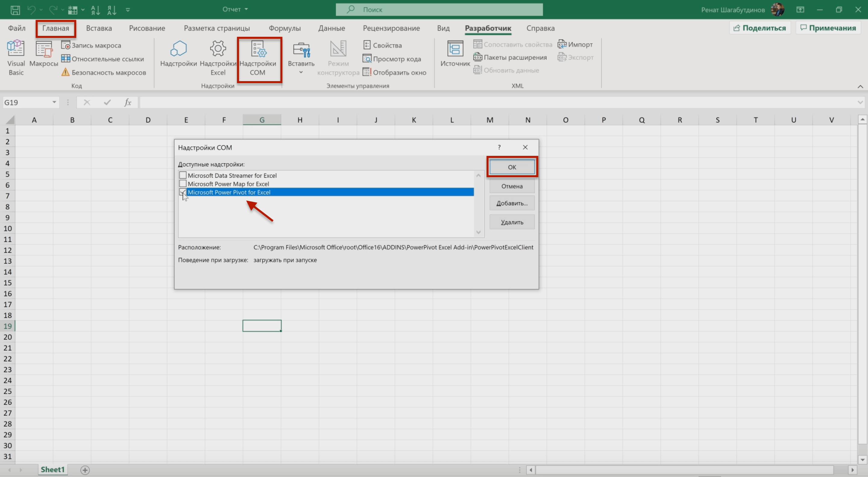868x477 pixels.
Task: Enable Microsoft Power Pivot for Excel checkbox
Action: (x=182, y=192)
